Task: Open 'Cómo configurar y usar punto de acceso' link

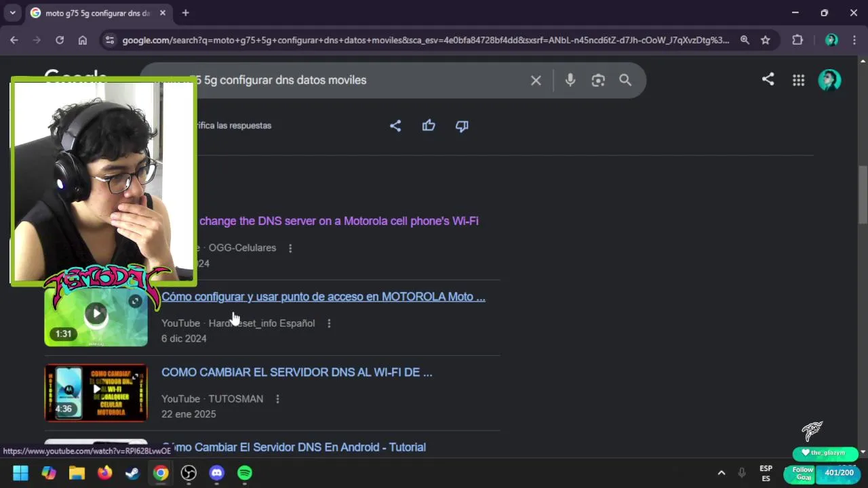Action: pyautogui.click(x=323, y=297)
